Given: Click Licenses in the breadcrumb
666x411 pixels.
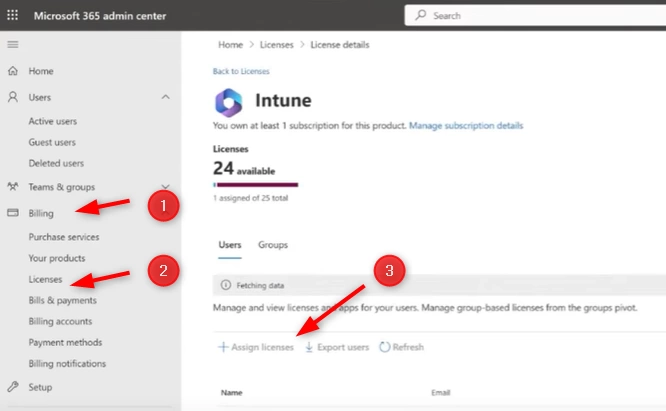Looking at the screenshot, I should point(277,45).
